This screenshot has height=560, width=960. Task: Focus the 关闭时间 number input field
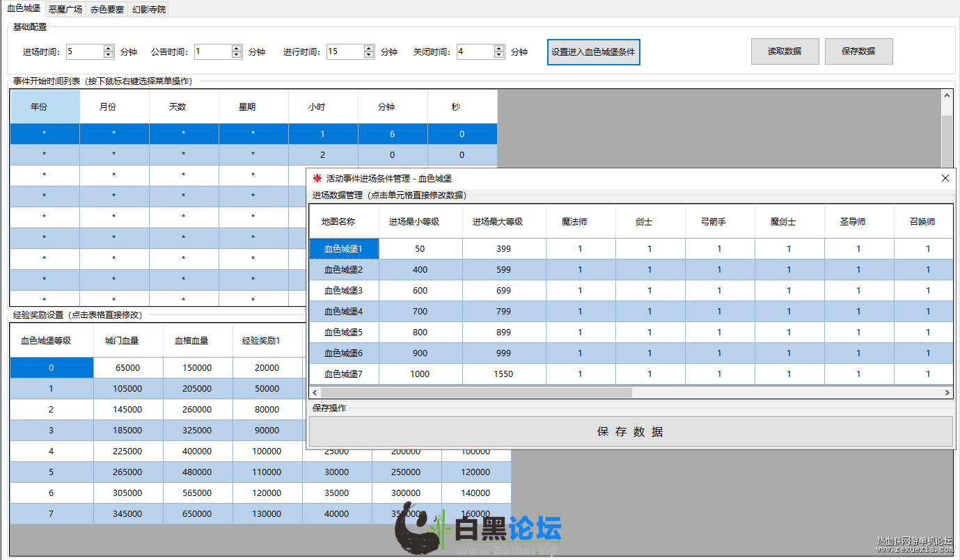pyautogui.click(x=475, y=51)
